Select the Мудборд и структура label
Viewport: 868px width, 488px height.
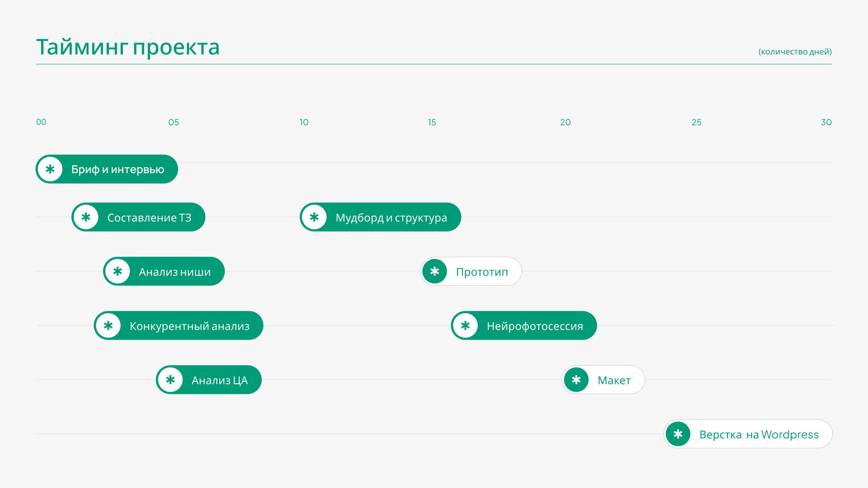pyautogui.click(x=392, y=218)
